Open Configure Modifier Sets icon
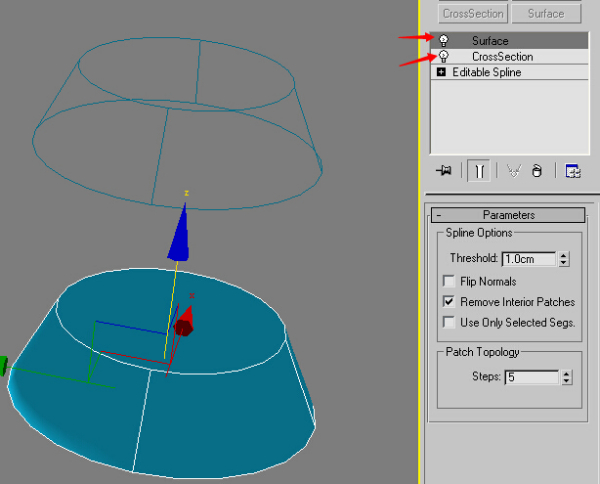This screenshot has height=484, width=600. tap(573, 171)
